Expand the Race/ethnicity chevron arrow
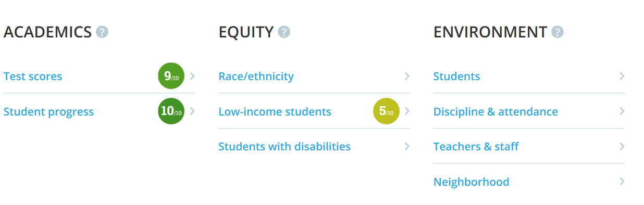The image size is (644, 205). point(407,76)
